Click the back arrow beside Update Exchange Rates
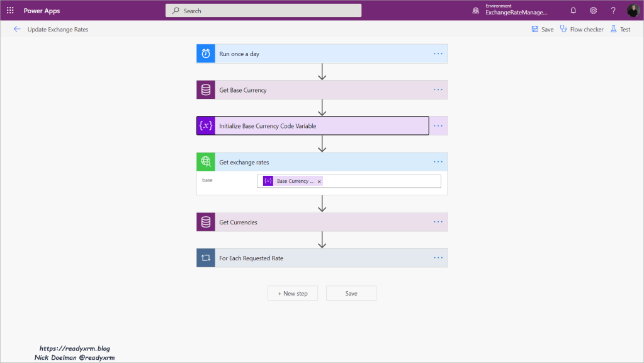Screen dimensions: 644x363 point(17,29)
